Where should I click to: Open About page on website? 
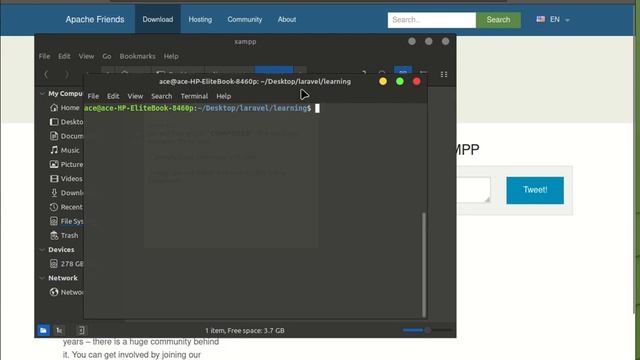click(287, 19)
